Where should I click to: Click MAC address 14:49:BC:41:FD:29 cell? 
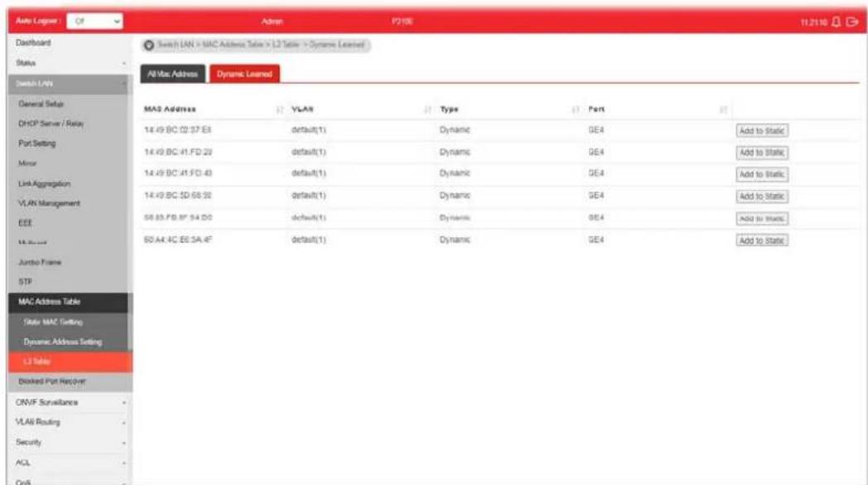tap(178, 152)
